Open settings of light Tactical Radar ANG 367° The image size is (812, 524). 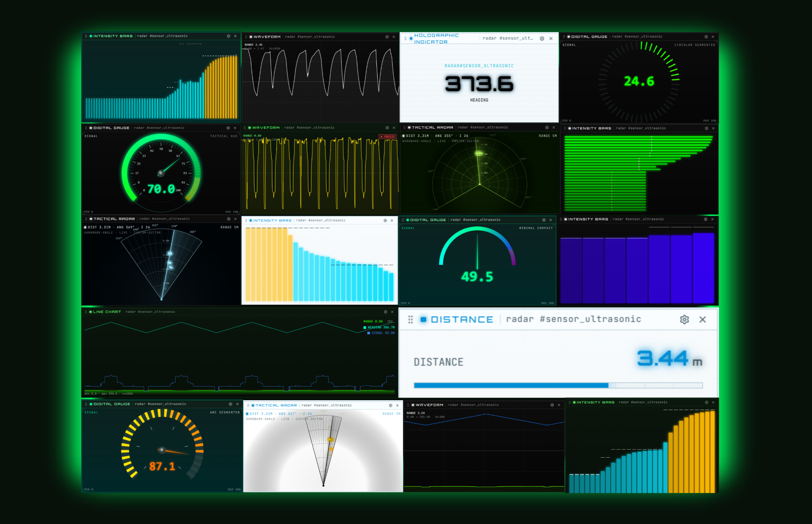coord(390,405)
